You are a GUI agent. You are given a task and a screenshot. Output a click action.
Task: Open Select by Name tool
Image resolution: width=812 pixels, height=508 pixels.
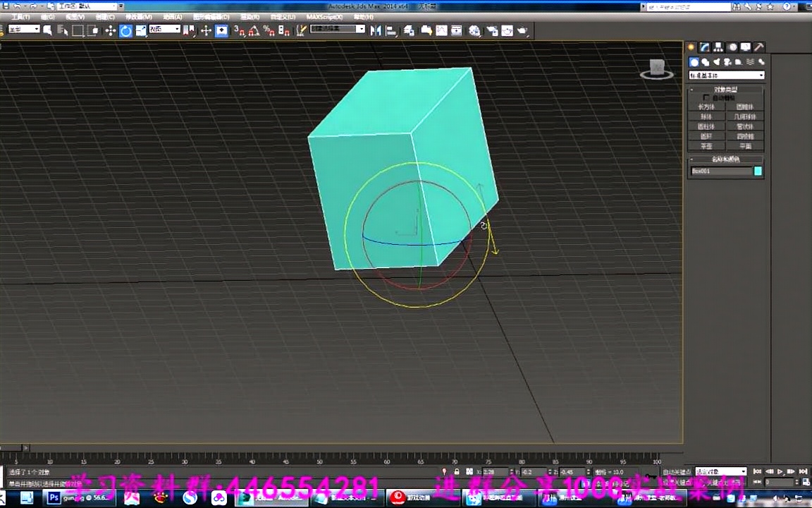(63, 30)
